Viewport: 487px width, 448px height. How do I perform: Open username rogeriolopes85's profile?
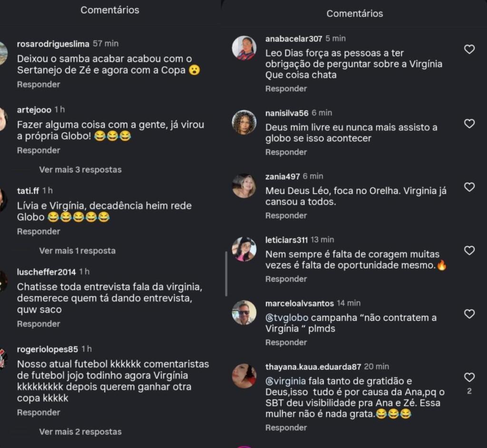click(48, 349)
